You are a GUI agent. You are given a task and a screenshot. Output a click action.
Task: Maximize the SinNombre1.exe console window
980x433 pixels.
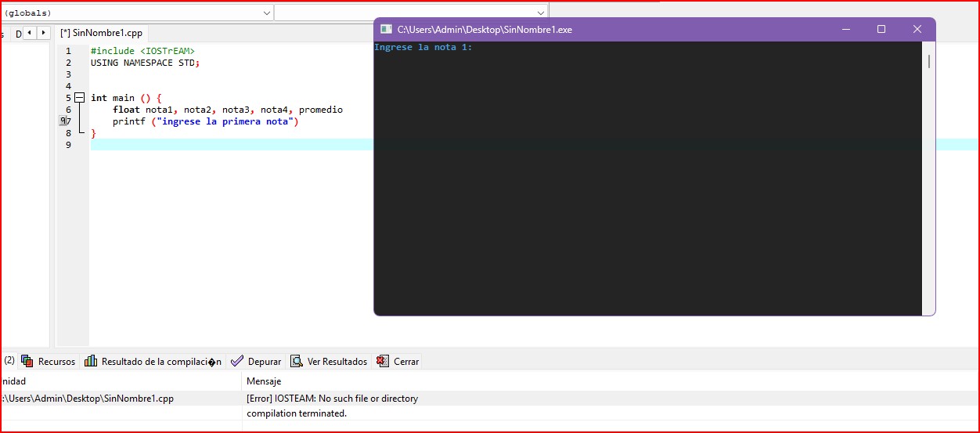point(881,30)
